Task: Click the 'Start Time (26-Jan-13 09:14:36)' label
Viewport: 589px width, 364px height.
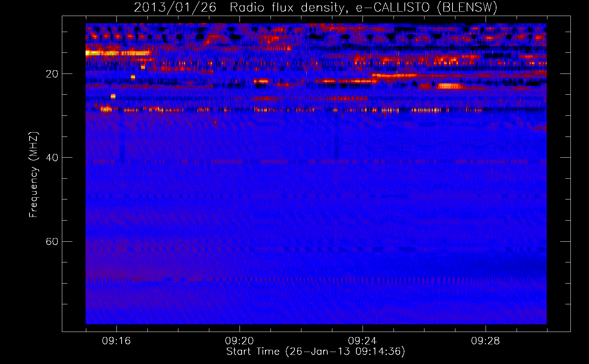Action: tap(315, 352)
